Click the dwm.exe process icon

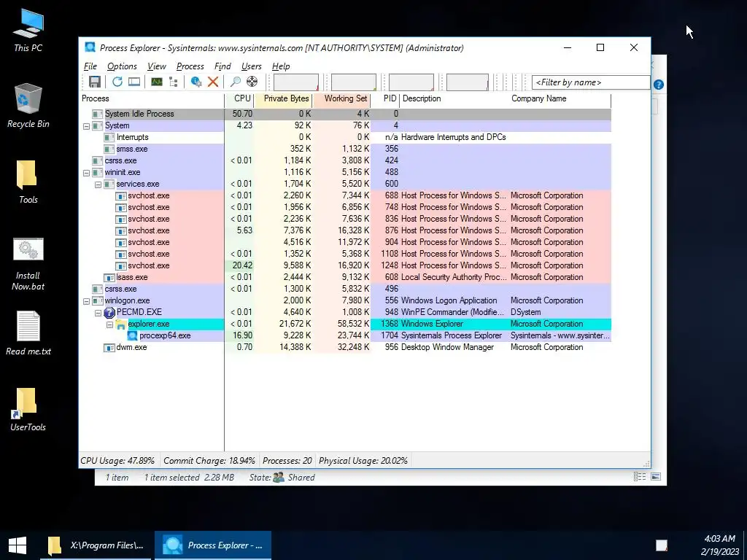pos(109,348)
